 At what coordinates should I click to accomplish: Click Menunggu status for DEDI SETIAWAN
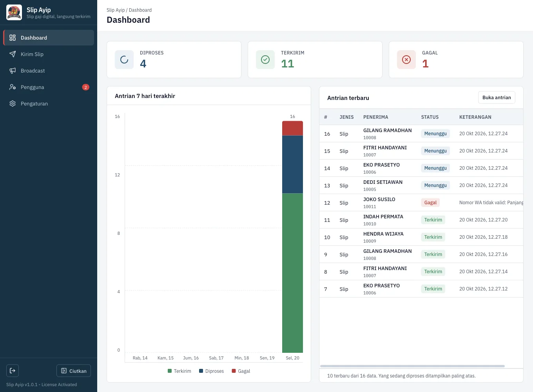click(435, 185)
